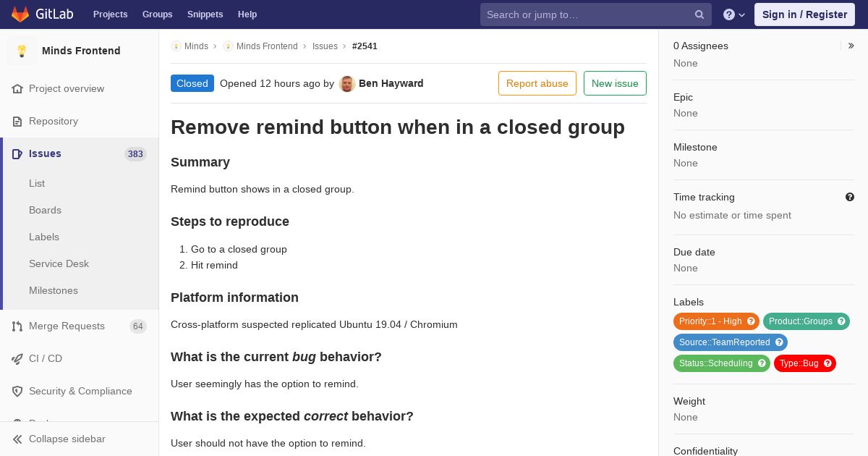Screen dimensions: 868x456
Task: Click the Repository file icon
Action: pos(17,122)
